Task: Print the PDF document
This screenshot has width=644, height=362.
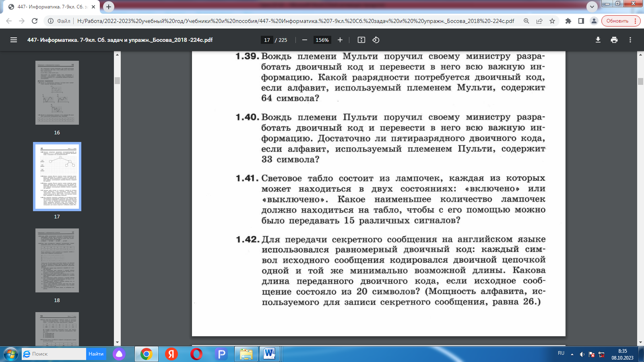Action: point(614,40)
